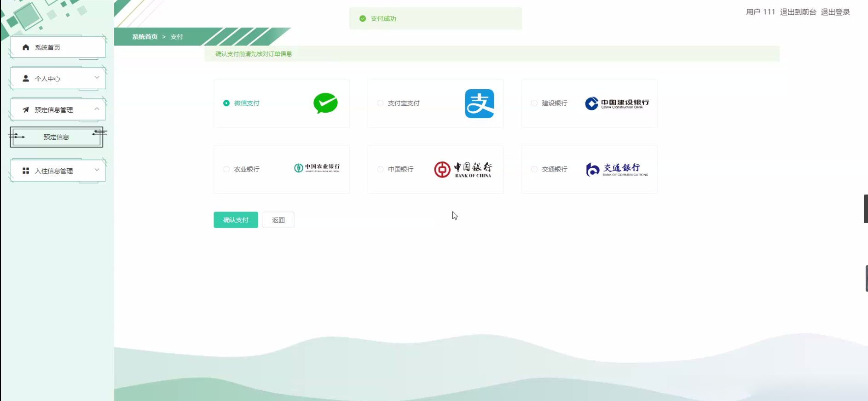The image size is (868, 401).
Task: Click the person icon beside 个人中心
Action: 26,79
